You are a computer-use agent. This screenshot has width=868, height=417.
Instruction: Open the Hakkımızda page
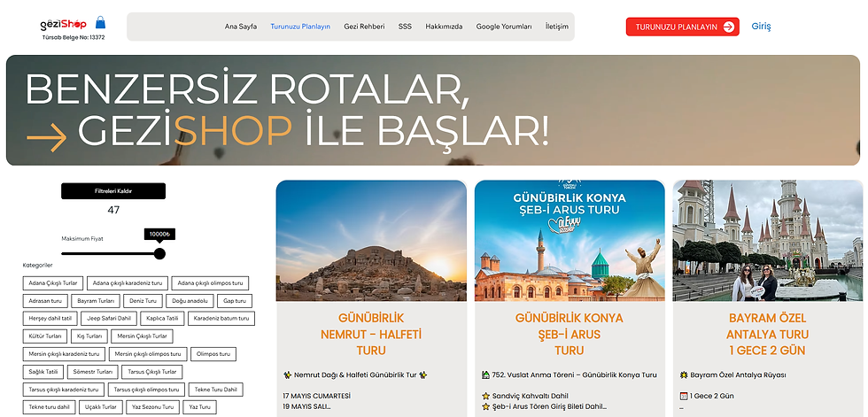[x=444, y=27]
